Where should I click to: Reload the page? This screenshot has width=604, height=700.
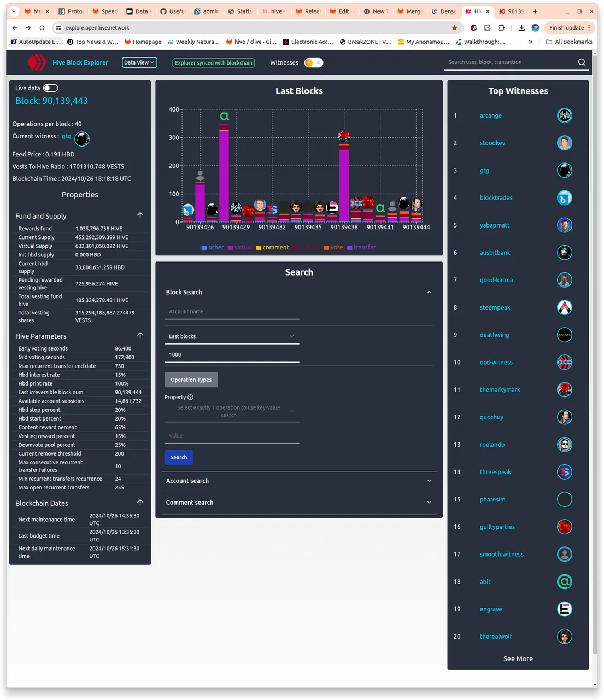[42, 28]
